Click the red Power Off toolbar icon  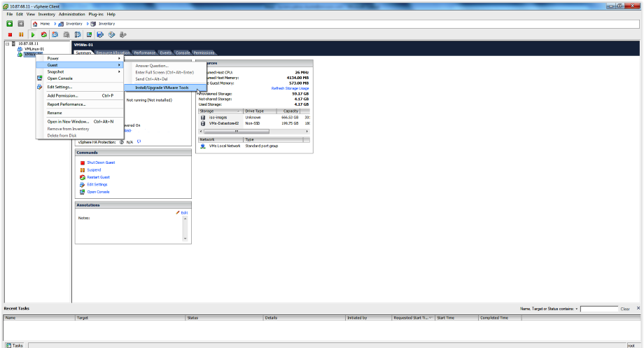pyautogui.click(x=10, y=34)
